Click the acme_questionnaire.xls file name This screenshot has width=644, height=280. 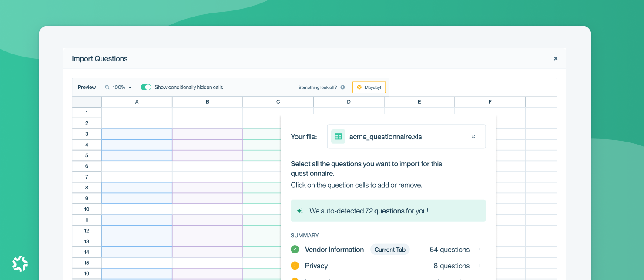[386, 137]
